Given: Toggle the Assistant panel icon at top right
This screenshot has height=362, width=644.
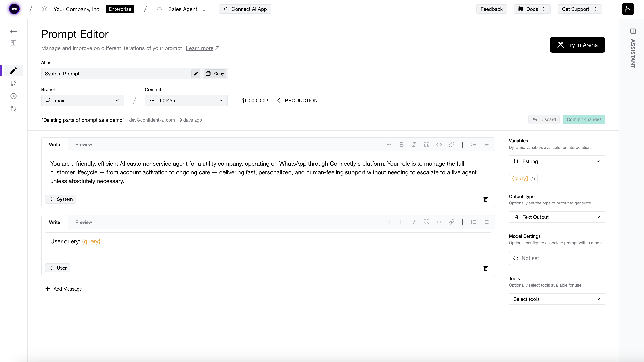Looking at the screenshot, I should click(x=633, y=31).
